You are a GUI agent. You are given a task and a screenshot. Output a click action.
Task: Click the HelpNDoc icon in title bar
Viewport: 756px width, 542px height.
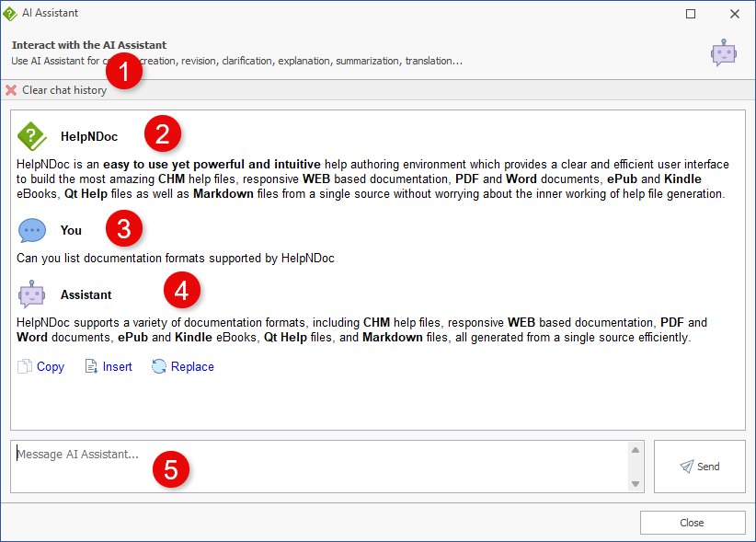(x=9, y=14)
